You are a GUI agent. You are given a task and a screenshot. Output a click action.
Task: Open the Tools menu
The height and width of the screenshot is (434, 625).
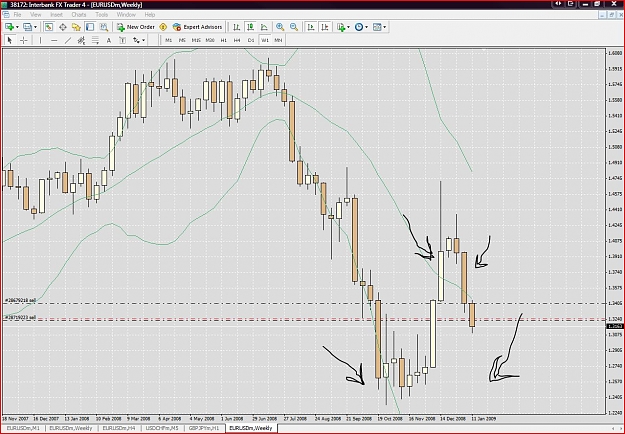pos(102,15)
